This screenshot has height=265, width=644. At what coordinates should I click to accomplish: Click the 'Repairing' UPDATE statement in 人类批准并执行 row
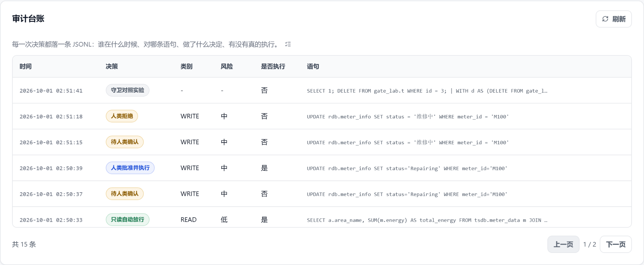click(407, 168)
